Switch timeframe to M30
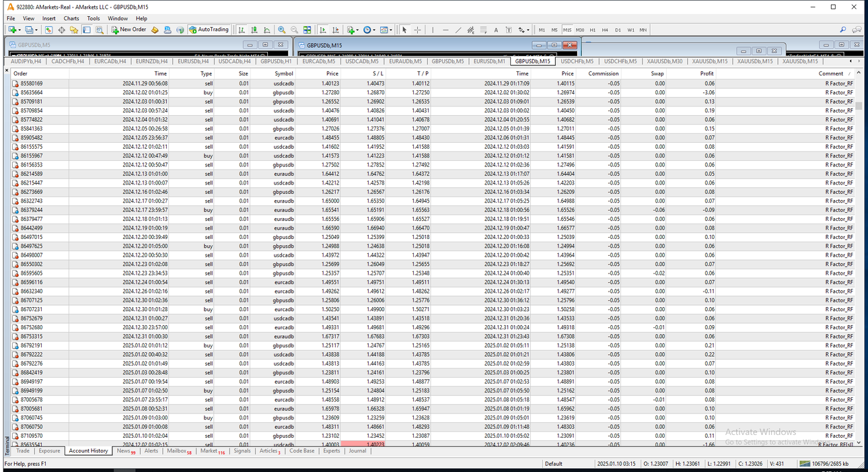 579,30
